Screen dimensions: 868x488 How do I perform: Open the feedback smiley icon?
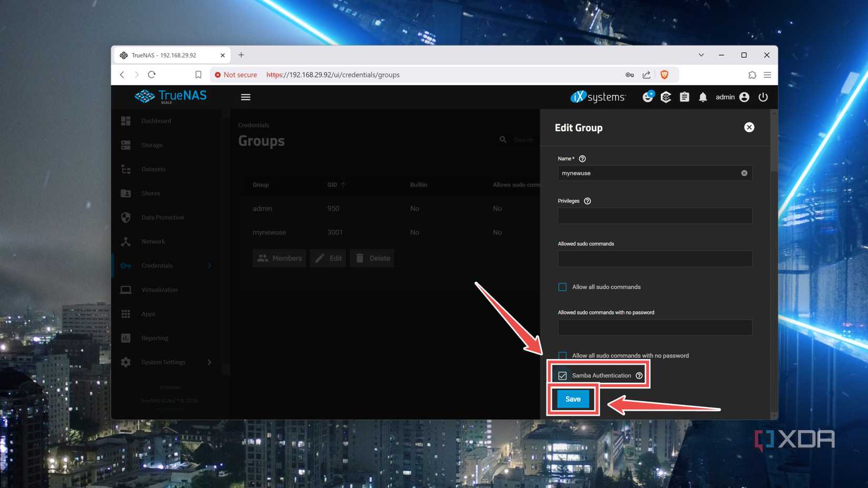648,97
